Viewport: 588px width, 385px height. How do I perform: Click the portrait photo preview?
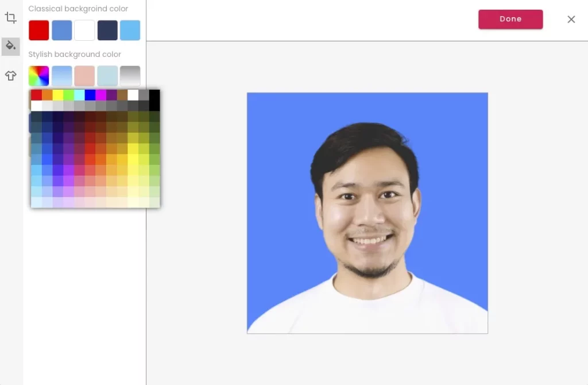(367, 213)
